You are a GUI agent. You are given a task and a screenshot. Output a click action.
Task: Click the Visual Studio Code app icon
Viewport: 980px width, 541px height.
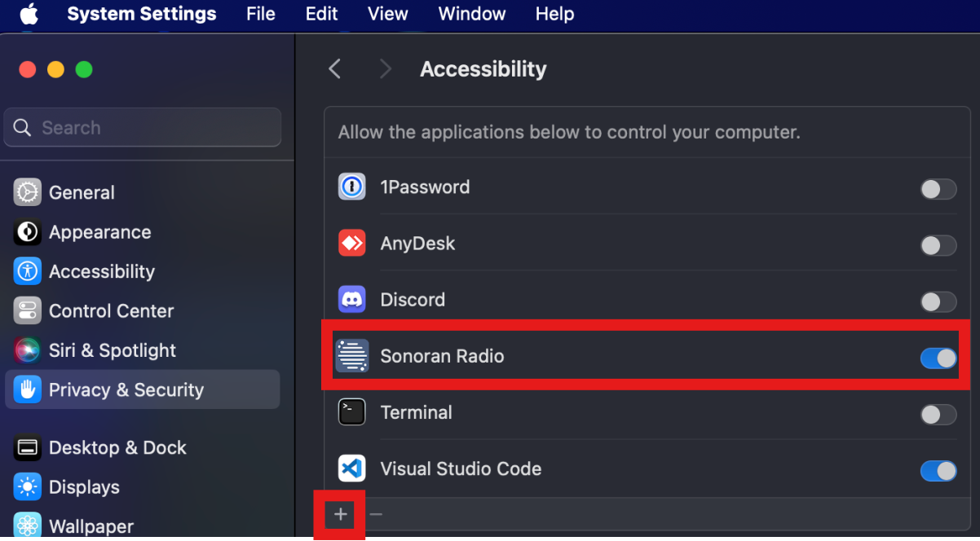coord(352,468)
